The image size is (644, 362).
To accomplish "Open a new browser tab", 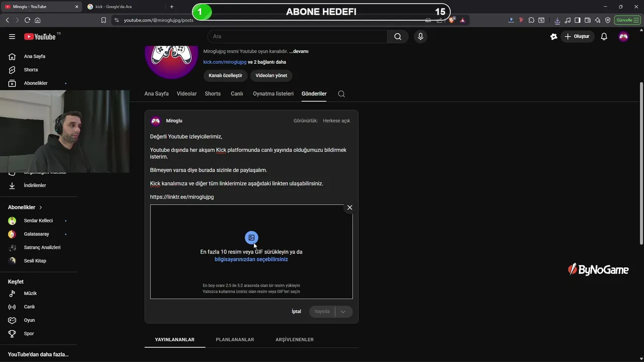I will tap(172, 7).
